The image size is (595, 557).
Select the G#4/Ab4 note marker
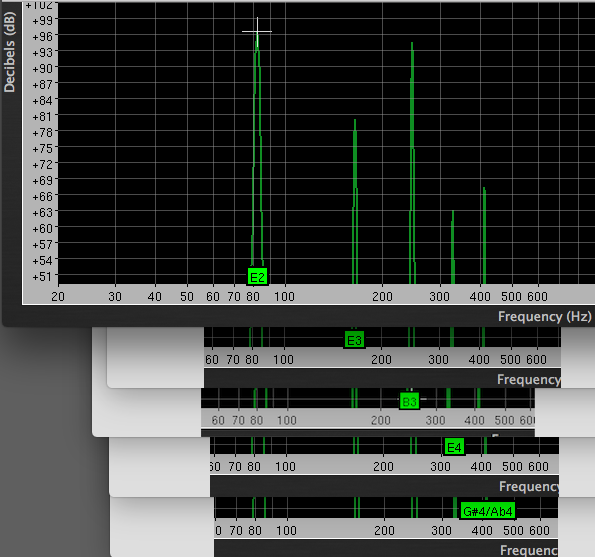(488, 511)
